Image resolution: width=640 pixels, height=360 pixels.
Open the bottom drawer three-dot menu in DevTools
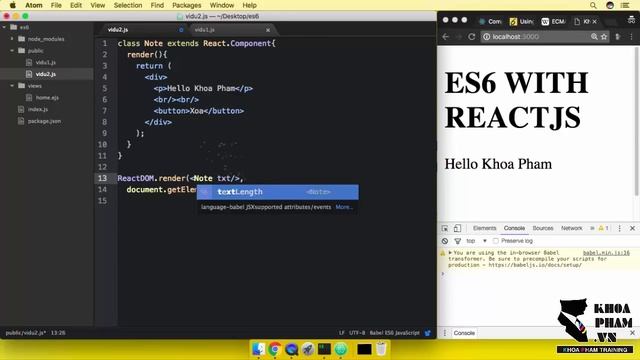(x=445, y=333)
